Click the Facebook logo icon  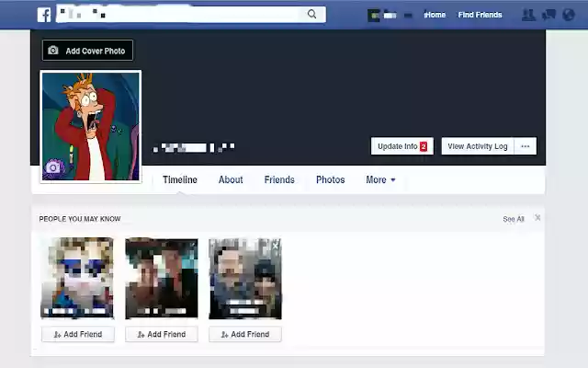coord(44,15)
